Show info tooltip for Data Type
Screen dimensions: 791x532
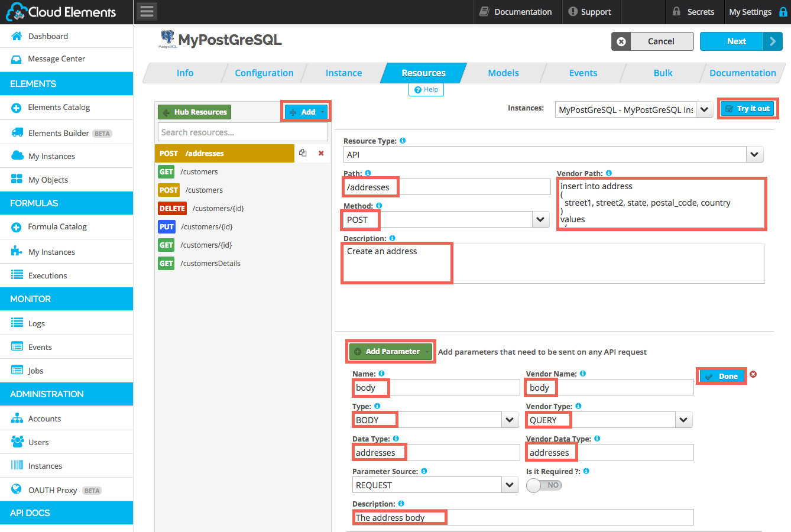[395, 439]
